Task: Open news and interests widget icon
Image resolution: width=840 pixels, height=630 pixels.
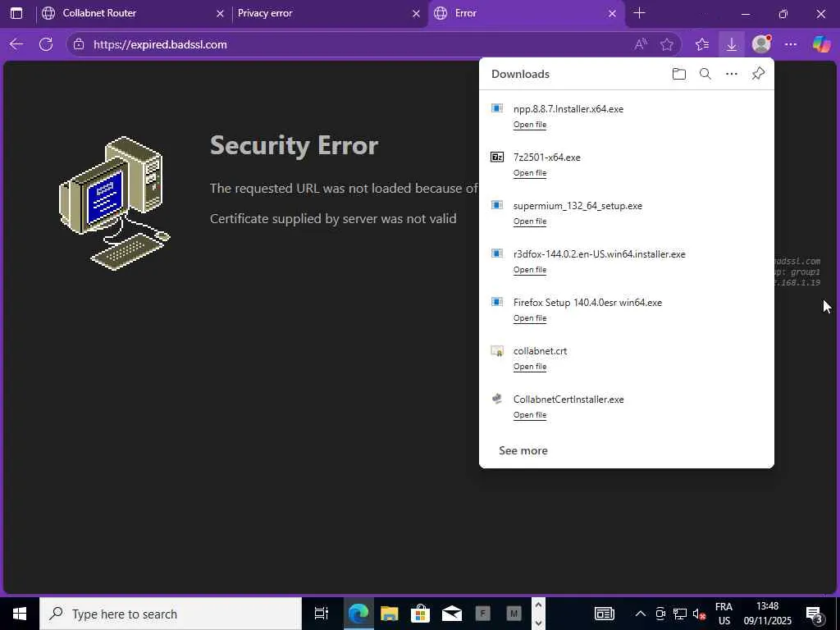Action: 605,614
